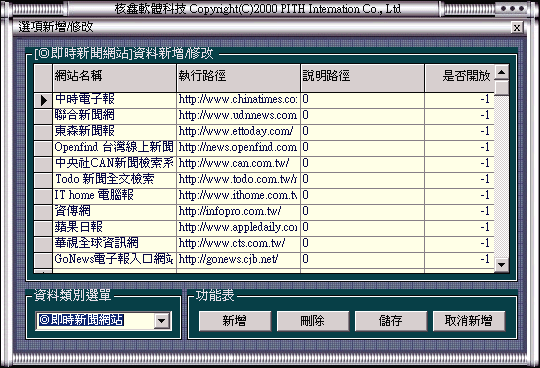Screen dimensions: 540x368
Task: Select the row selector for 資傳網
Action: [43, 212]
